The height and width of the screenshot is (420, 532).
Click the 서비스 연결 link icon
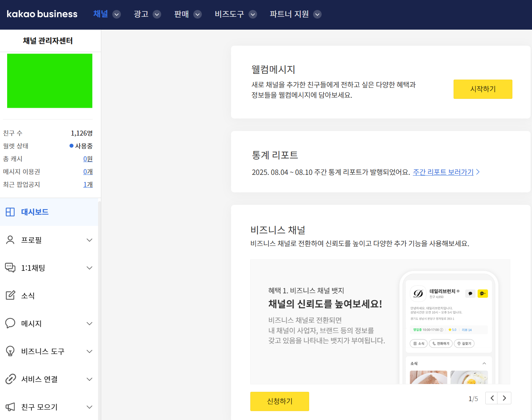point(10,379)
